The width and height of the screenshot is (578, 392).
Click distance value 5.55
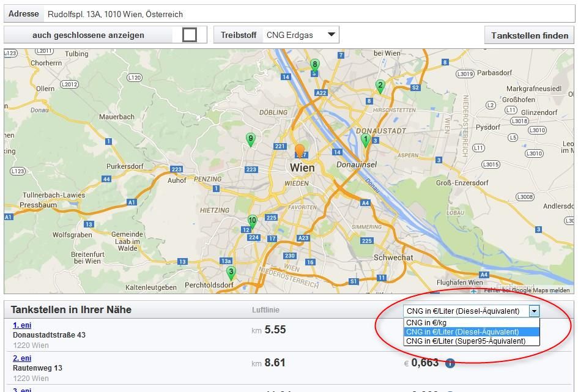(275, 330)
